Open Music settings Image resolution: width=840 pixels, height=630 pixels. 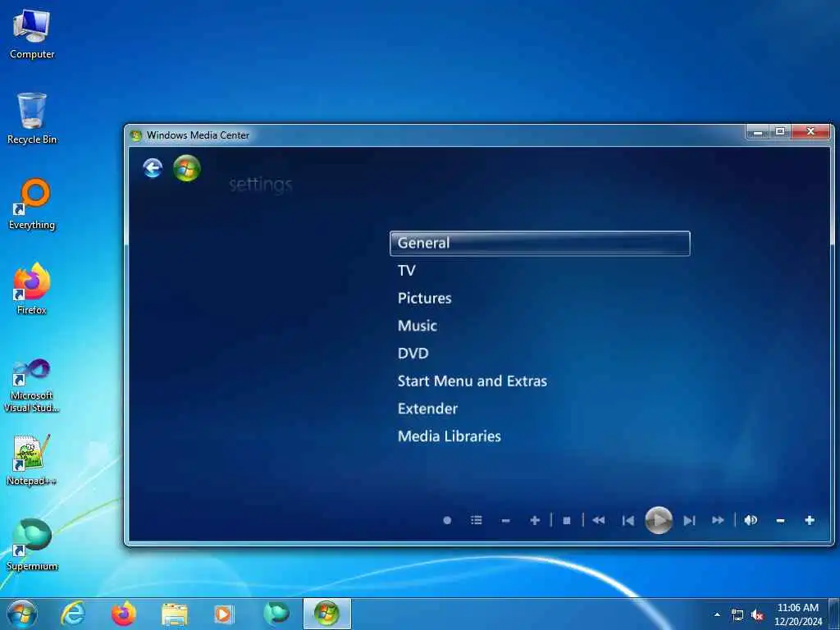[418, 326]
